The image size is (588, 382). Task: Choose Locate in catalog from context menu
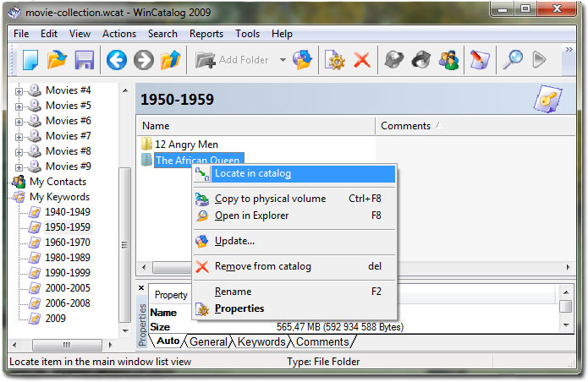[294, 174]
